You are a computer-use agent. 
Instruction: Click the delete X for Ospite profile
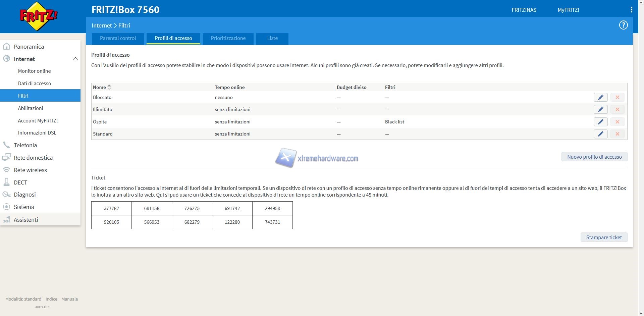pos(617,122)
